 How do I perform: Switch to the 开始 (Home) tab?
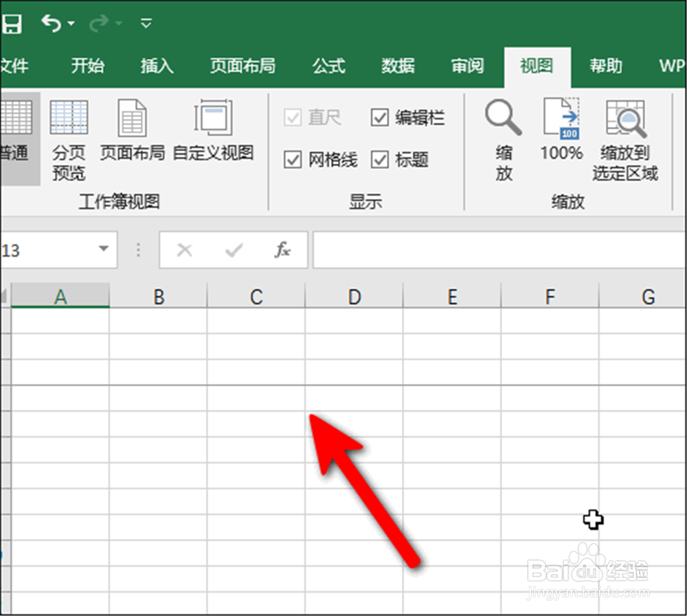[88, 66]
